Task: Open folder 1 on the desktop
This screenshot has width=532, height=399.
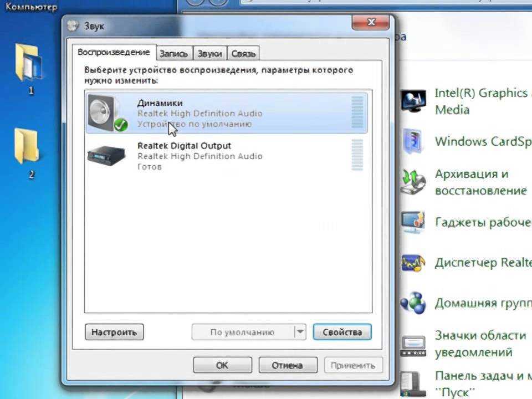Action: (x=28, y=62)
